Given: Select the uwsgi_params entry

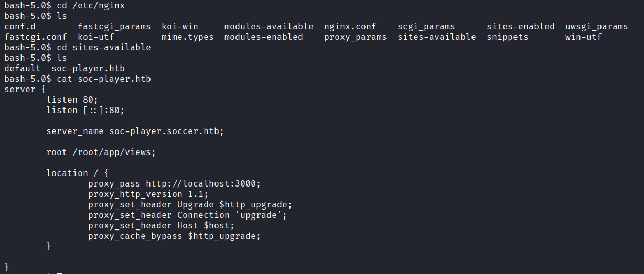Looking at the screenshot, I should click(x=597, y=26).
